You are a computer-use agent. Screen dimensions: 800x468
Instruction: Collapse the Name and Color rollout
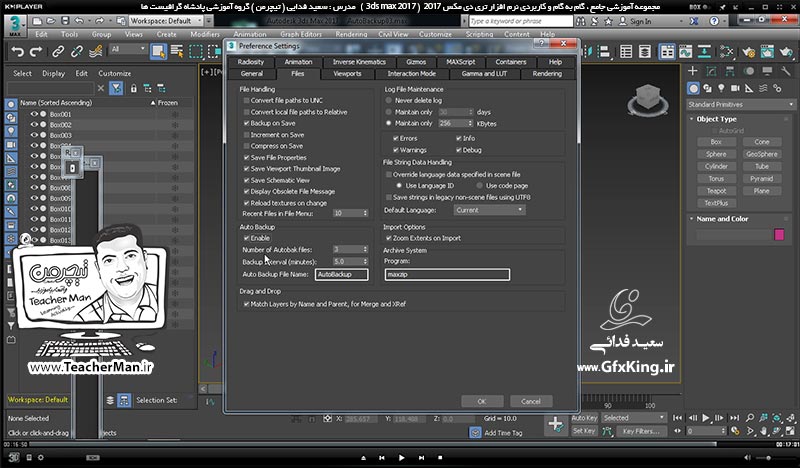(691, 219)
